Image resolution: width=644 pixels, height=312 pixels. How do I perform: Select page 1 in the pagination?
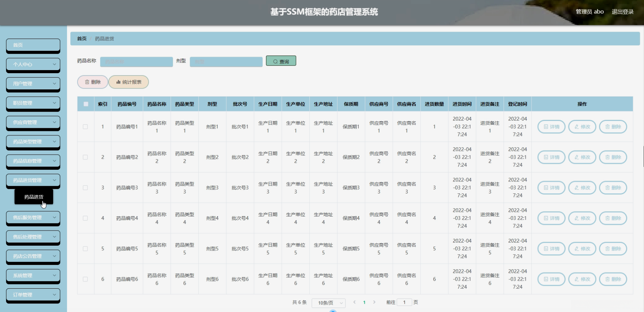364,302
